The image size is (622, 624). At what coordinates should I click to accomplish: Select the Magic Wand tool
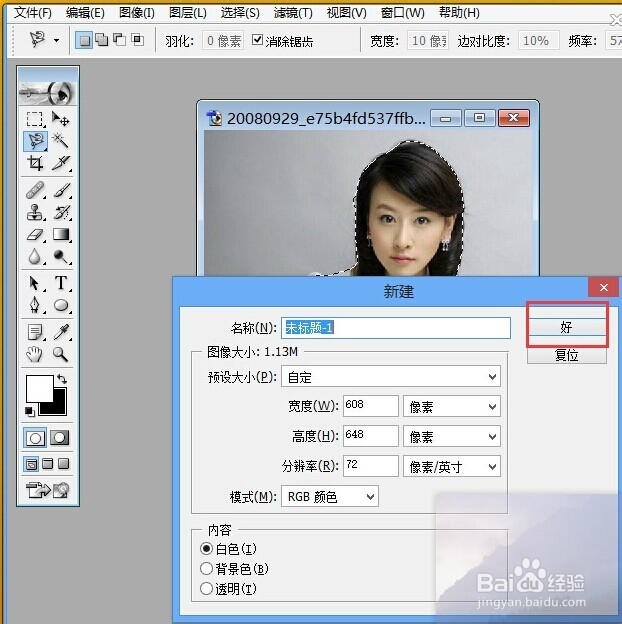coord(60,140)
